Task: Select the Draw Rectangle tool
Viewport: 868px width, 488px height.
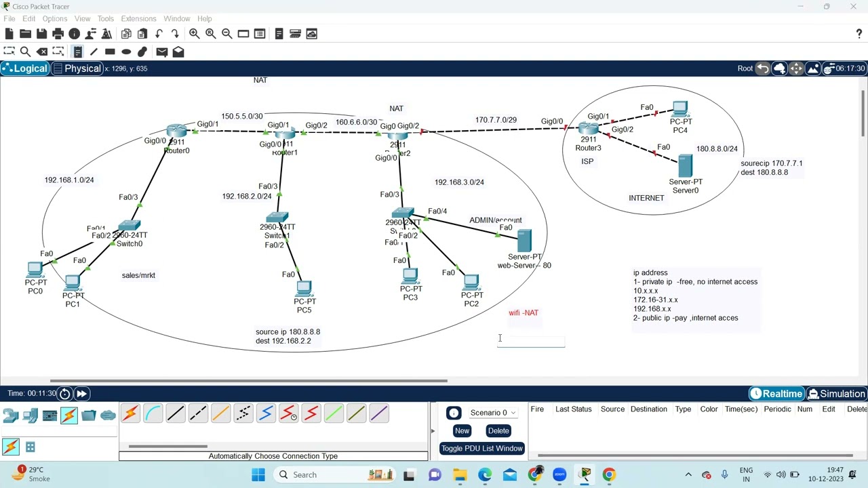Action: pos(110,52)
